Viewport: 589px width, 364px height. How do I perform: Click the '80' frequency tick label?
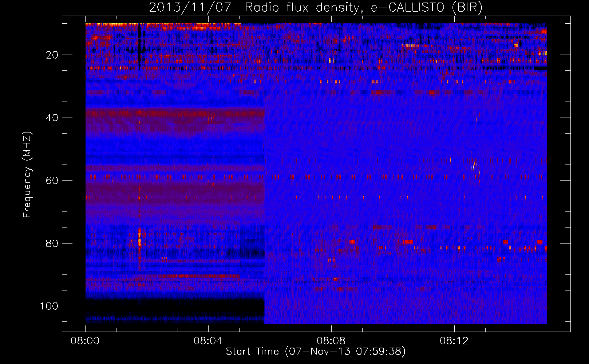[52, 243]
